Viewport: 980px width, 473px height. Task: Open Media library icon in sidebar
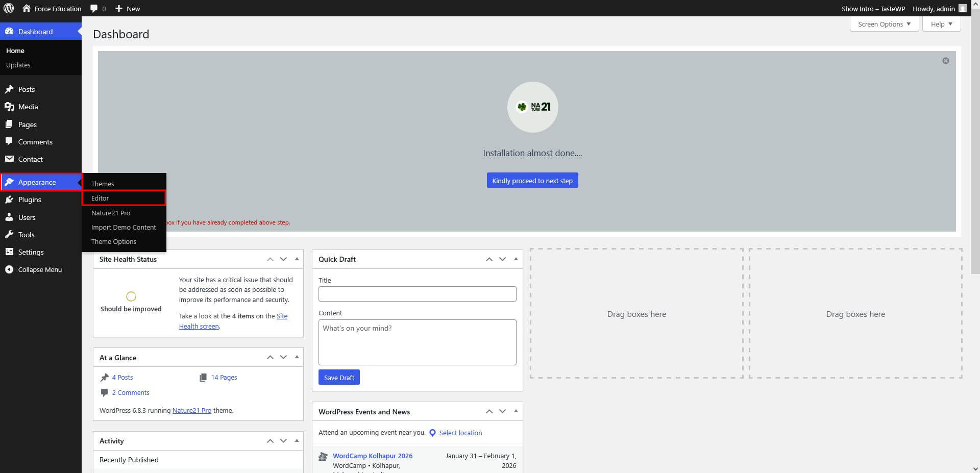[x=9, y=107]
